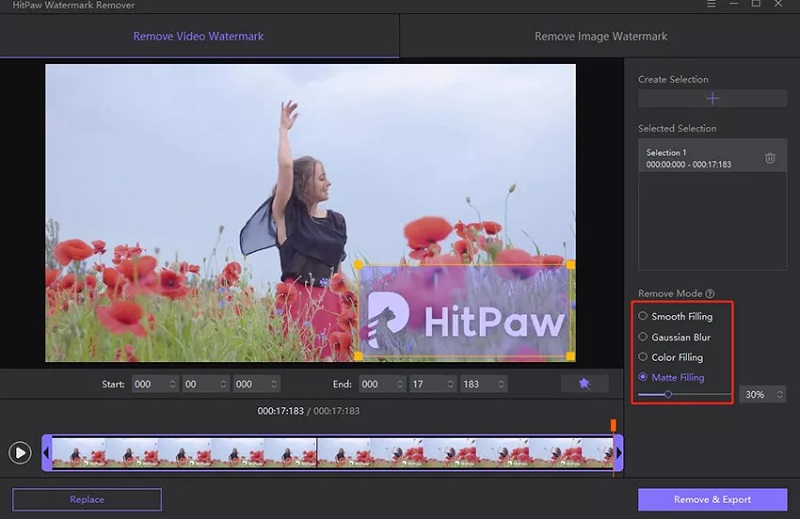The width and height of the screenshot is (800, 519).
Task: Click the orange playhead marker above timeline
Action: [x=613, y=425]
